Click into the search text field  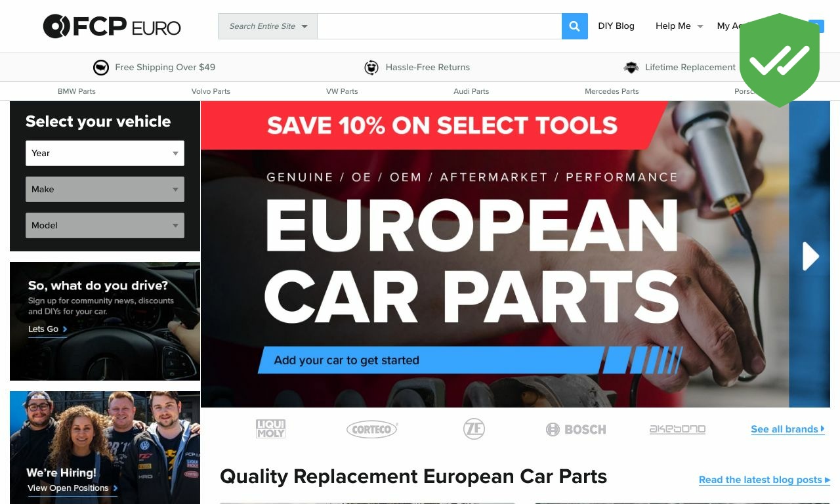pyautogui.click(x=440, y=26)
